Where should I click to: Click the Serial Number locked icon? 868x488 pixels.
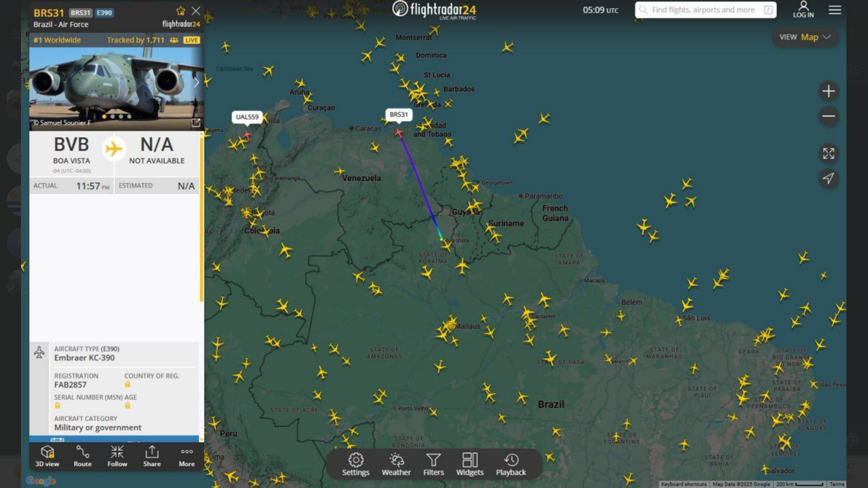[58, 405]
